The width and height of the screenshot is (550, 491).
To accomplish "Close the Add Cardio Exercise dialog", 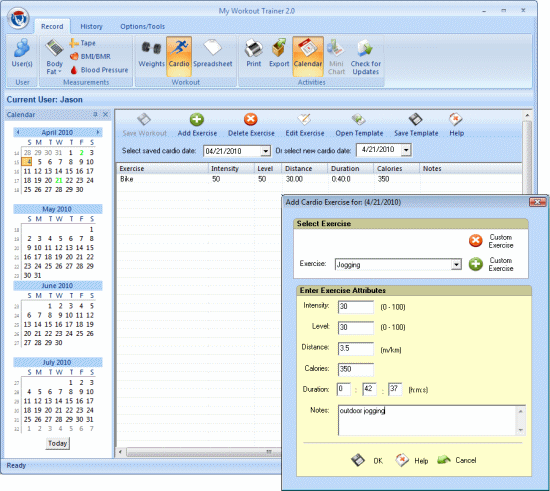I will pyautogui.click(x=537, y=202).
